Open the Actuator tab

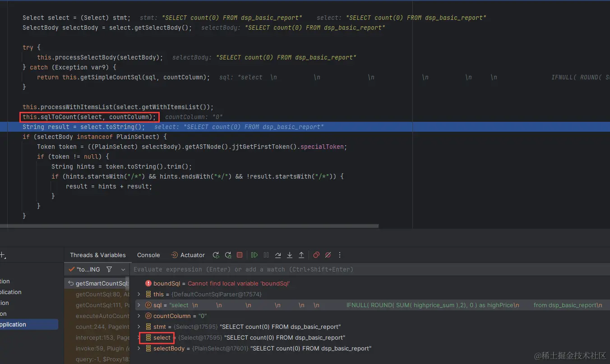pyautogui.click(x=188, y=255)
